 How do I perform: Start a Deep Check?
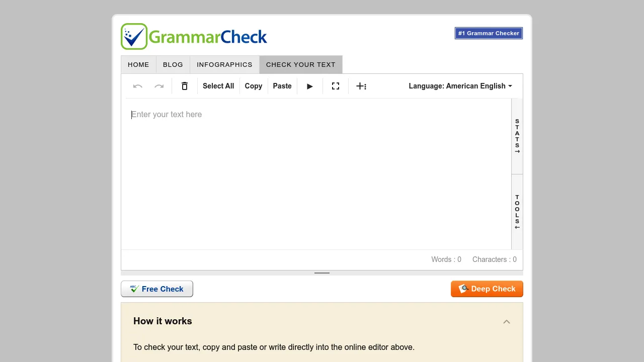[x=487, y=289]
